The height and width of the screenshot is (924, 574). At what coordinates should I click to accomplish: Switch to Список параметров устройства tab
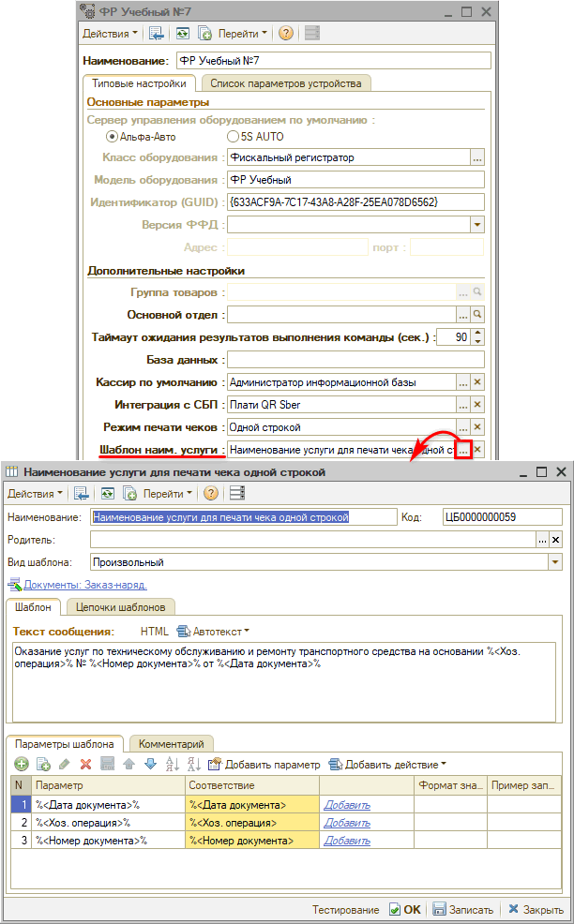coord(285,83)
